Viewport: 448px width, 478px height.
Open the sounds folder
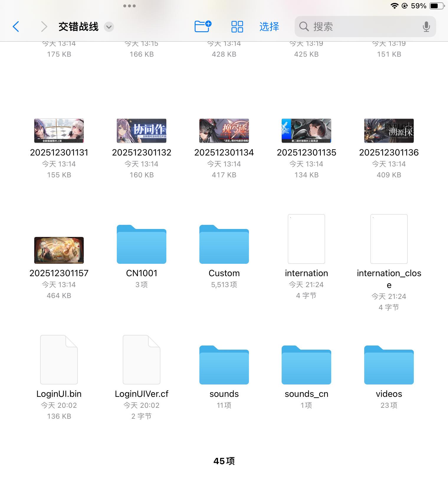[224, 365]
